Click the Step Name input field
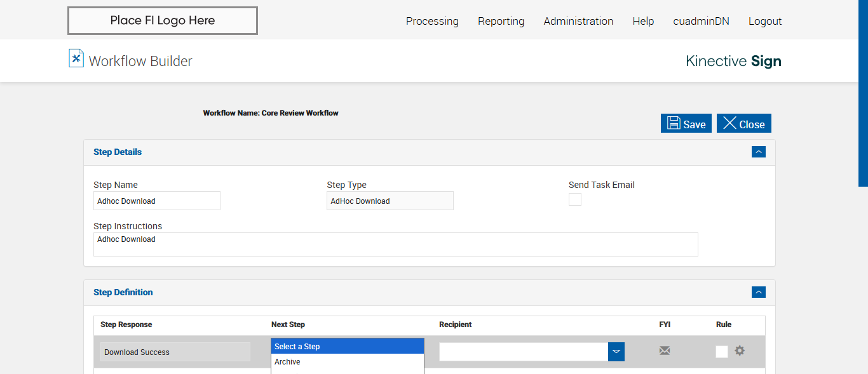The image size is (868, 374). [157, 201]
